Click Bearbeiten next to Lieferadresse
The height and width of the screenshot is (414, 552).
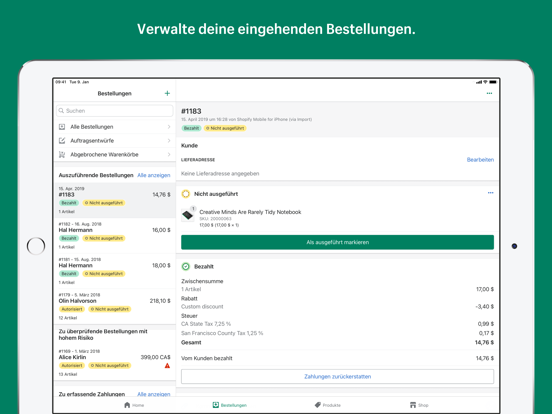[x=480, y=159]
